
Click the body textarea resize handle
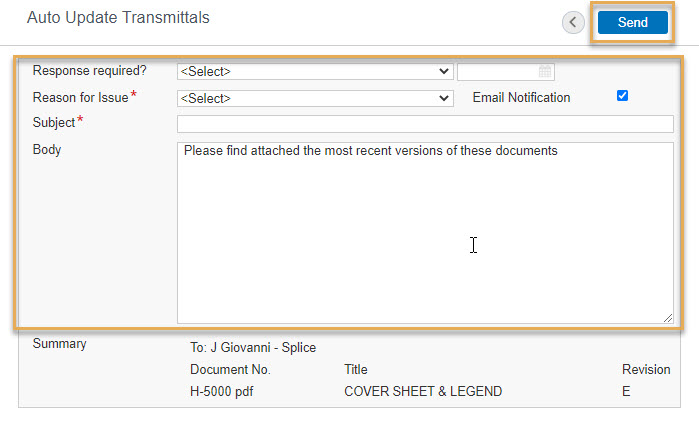(x=667, y=318)
